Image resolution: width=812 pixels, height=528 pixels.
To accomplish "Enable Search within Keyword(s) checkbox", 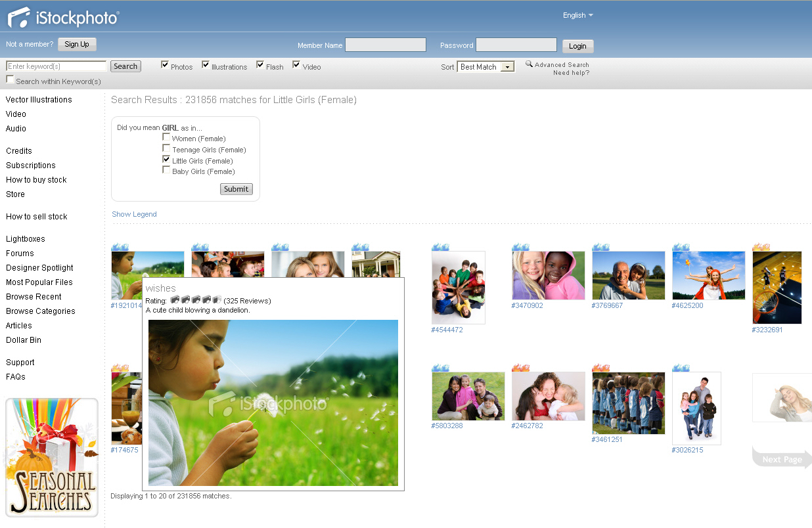I will (10, 79).
